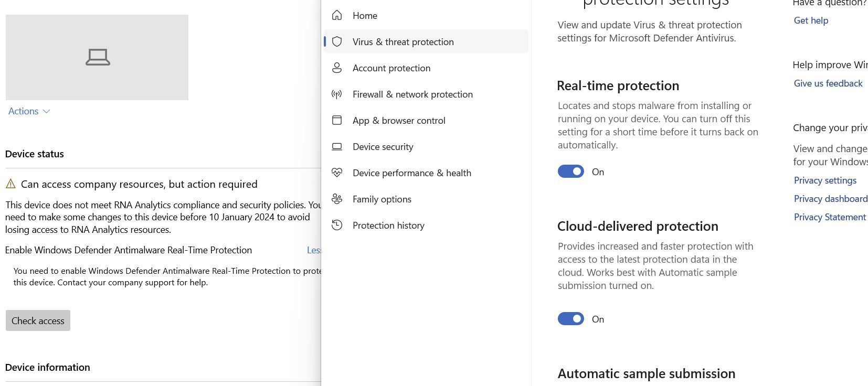Click the 'Help improve' heading text
The width and height of the screenshot is (868, 386).
click(830, 65)
